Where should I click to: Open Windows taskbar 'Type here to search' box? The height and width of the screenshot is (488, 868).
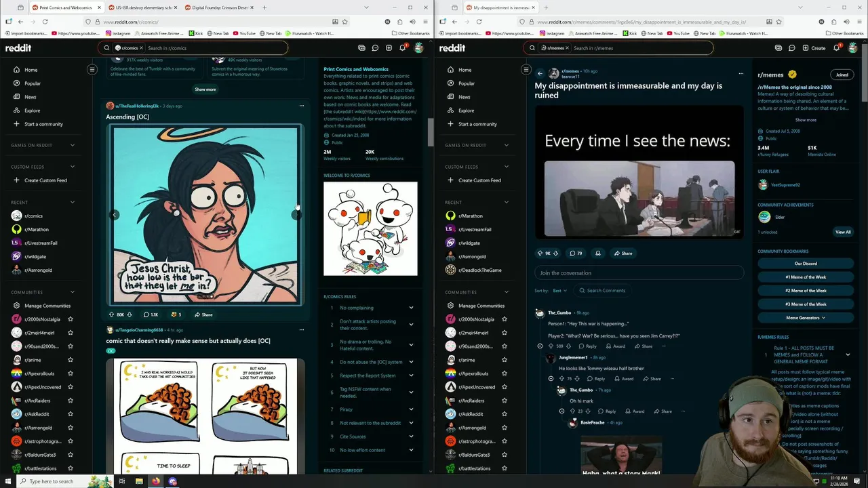coord(52,481)
